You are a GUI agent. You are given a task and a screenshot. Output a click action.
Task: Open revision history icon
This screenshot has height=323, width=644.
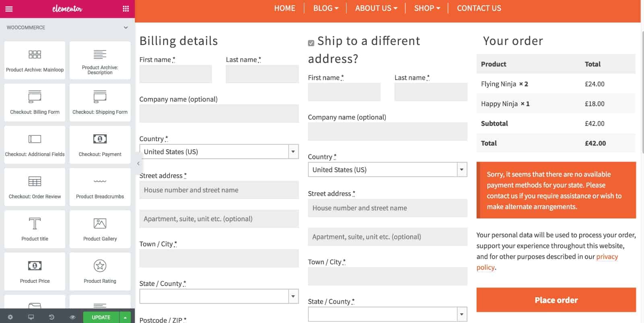point(52,317)
